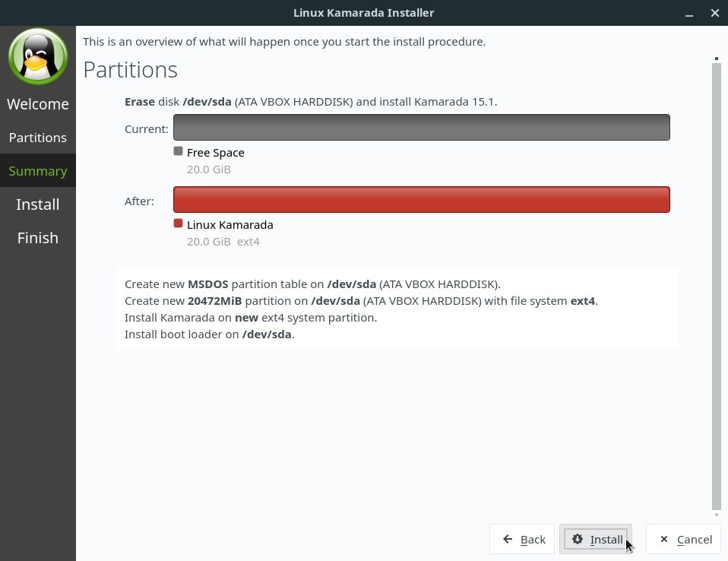
Task: Click the gray Current disk partition bar
Action: 421,128
